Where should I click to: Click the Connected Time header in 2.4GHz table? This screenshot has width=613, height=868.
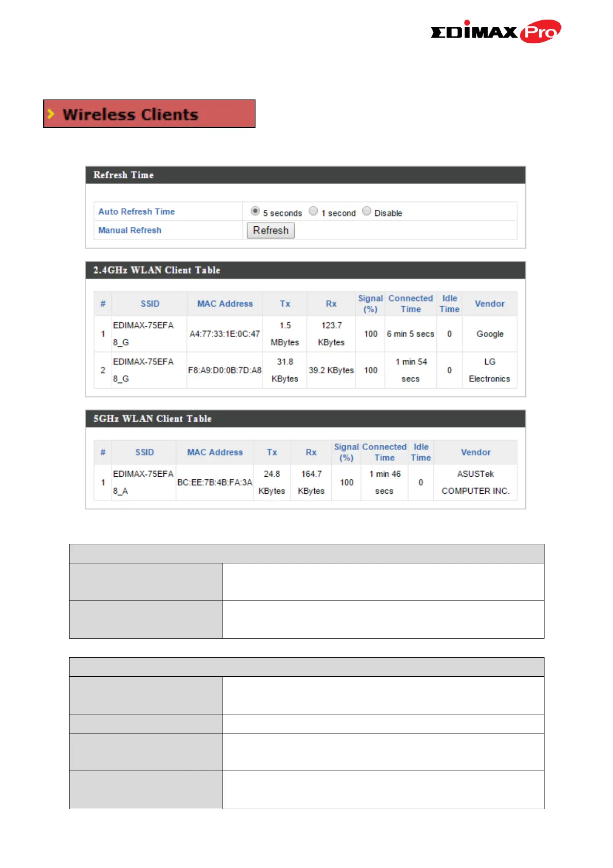[411, 304]
